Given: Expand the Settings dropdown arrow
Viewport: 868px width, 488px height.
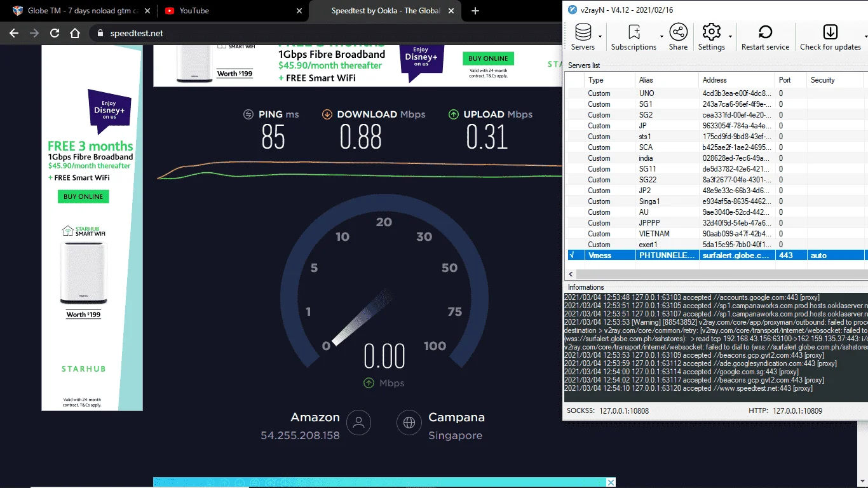Looking at the screenshot, I should (730, 37).
